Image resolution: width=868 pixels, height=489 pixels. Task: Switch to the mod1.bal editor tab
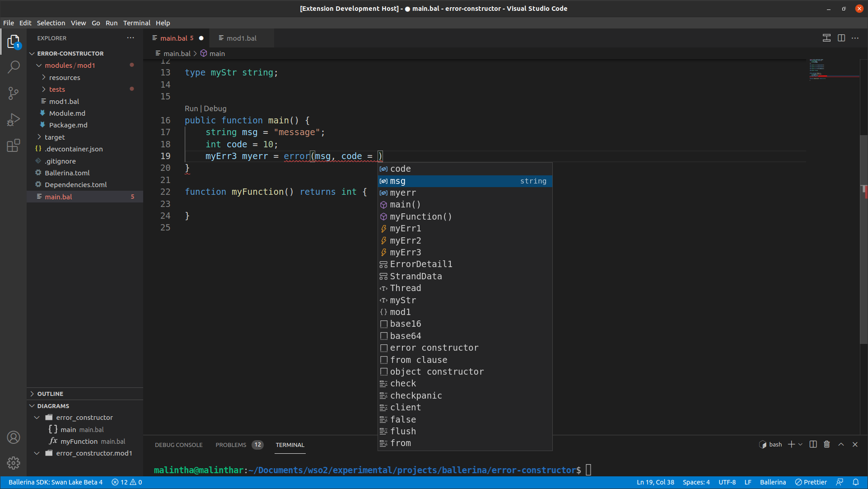[x=241, y=38]
